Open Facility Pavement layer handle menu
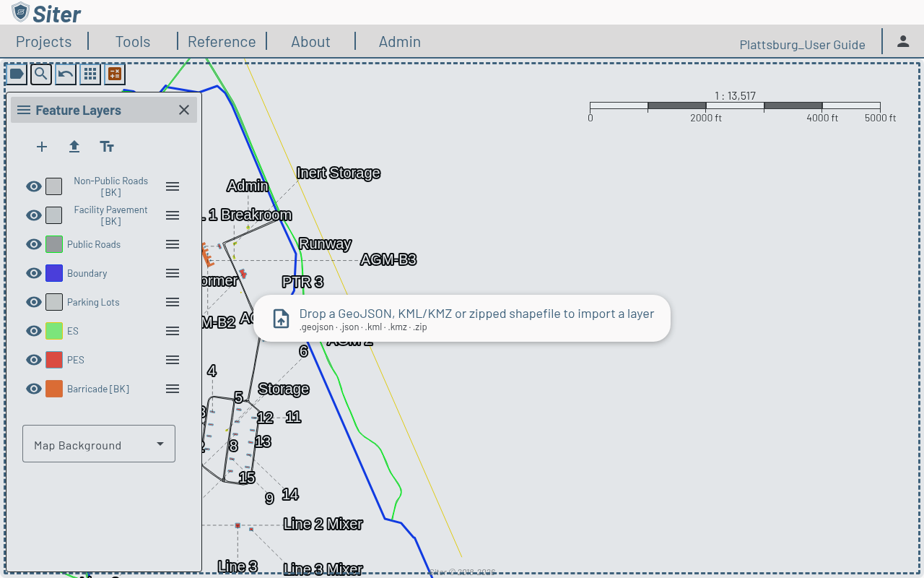 pyautogui.click(x=173, y=215)
